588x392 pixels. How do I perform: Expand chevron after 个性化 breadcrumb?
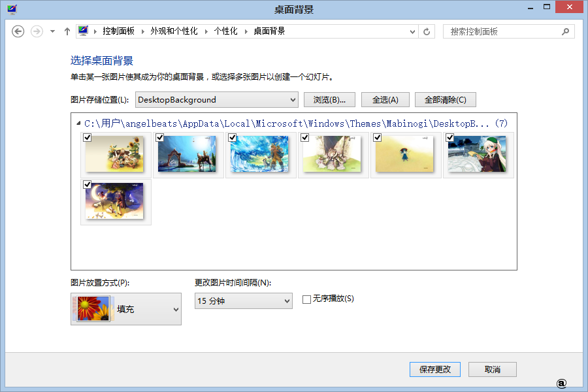point(246,31)
